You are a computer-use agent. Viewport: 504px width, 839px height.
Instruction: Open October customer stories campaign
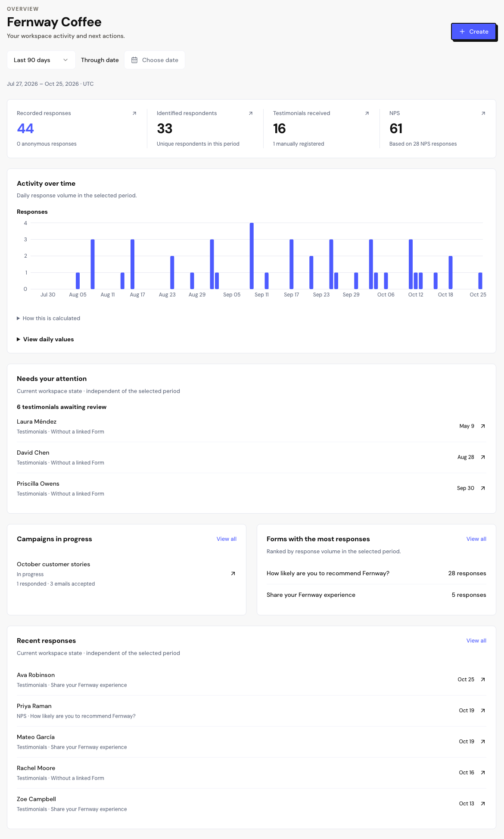coord(127,574)
